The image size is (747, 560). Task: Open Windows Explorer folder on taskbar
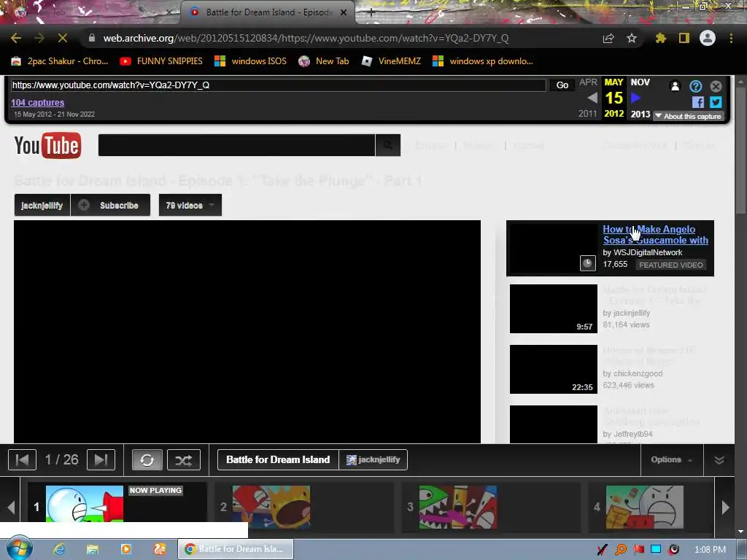coord(93,549)
